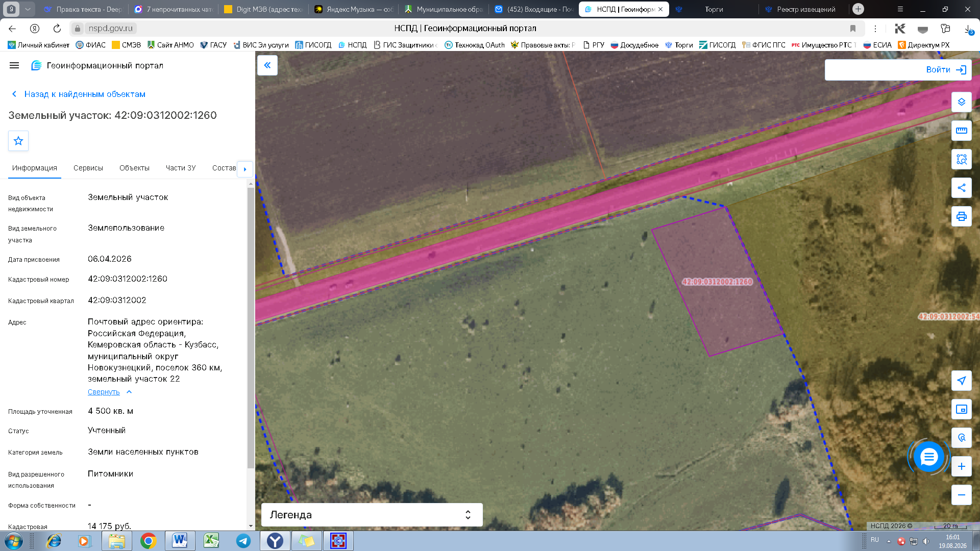Viewport: 980px width, 551px height.
Task: Go back via Назад к найденным объектам
Action: point(79,94)
